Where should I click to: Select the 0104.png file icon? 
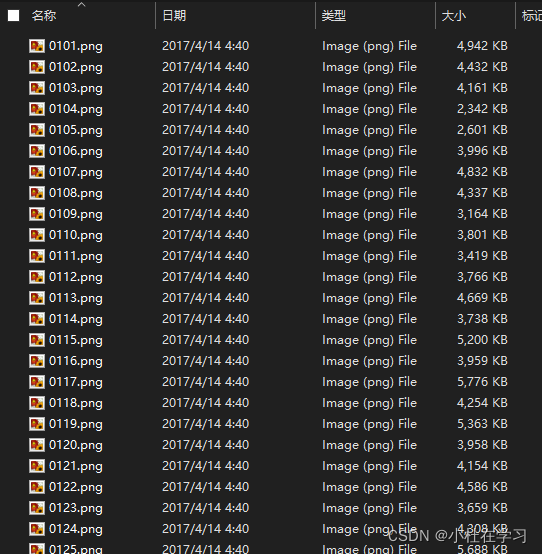point(37,109)
